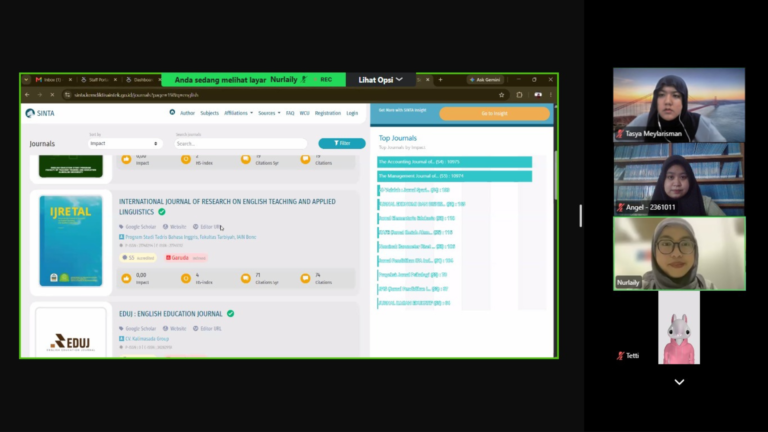Click the Go to Insight button
Screen dimensions: 768x432
click(x=494, y=114)
